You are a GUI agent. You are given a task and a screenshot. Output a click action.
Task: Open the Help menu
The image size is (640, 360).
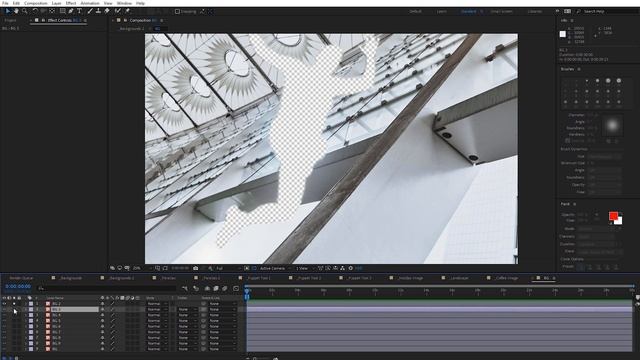click(x=140, y=3)
